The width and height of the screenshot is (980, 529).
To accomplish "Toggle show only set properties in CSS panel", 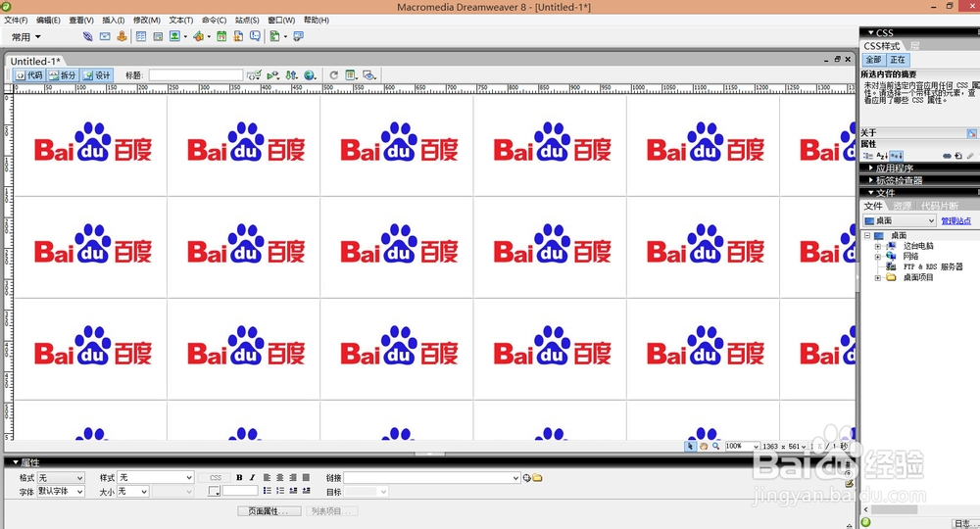I will 897,156.
